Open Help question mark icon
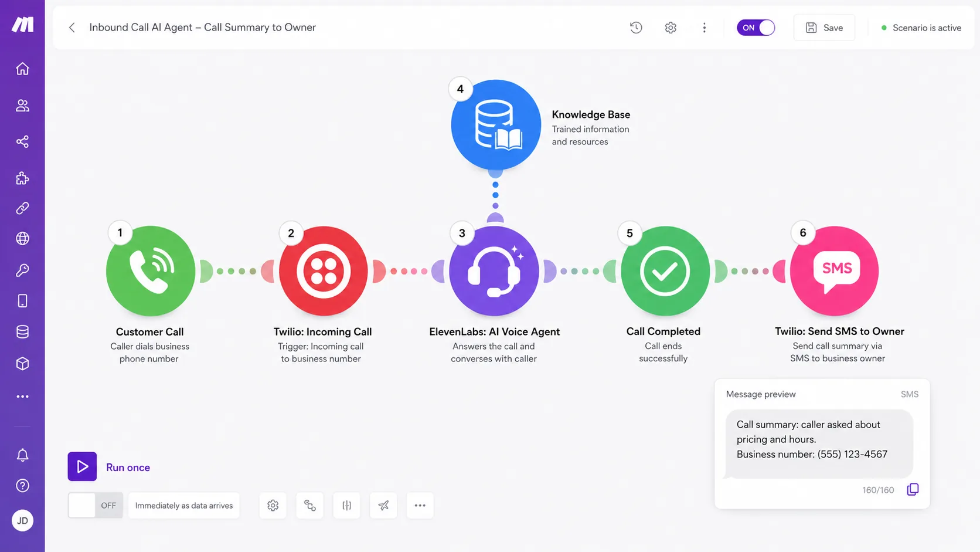This screenshot has width=980, height=552. (22, 486)
